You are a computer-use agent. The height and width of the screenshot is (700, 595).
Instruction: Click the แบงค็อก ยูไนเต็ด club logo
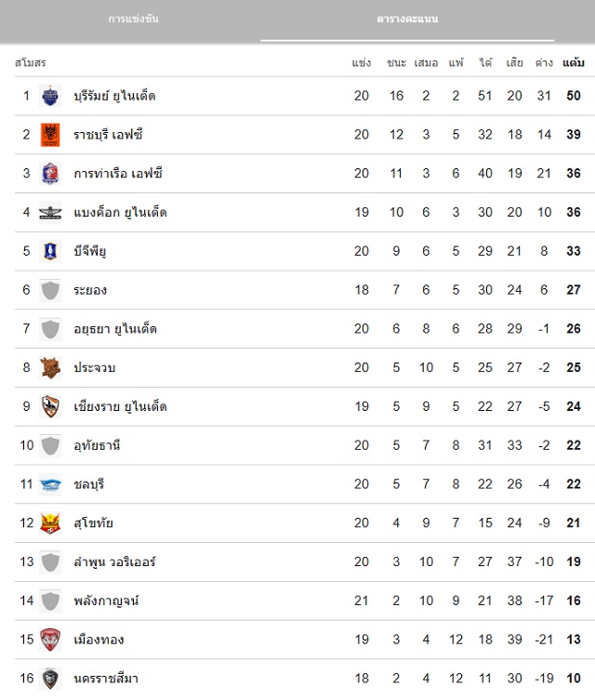50,213
